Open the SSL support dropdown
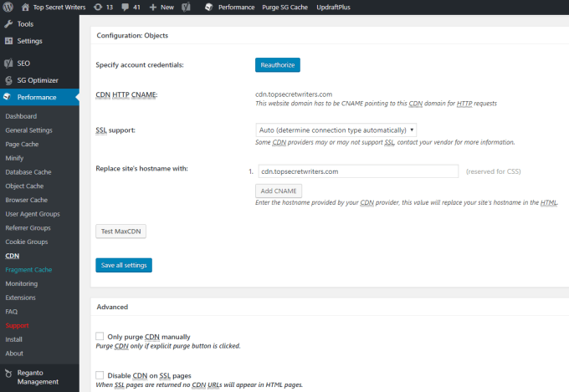The height and width of the screenshot is (392, 569). 336,130
